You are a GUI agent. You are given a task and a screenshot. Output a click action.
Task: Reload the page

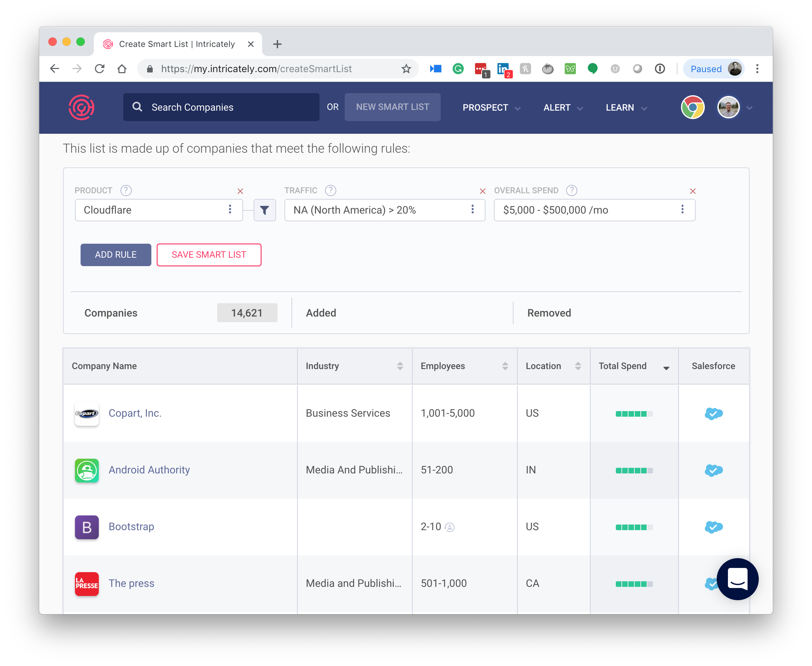click(99, 69)
